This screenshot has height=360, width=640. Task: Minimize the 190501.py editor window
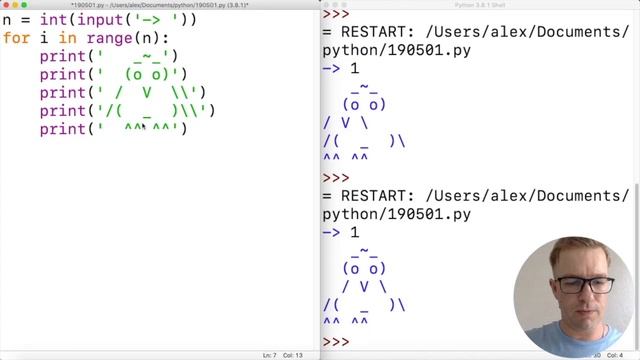[x=15, y=5]
